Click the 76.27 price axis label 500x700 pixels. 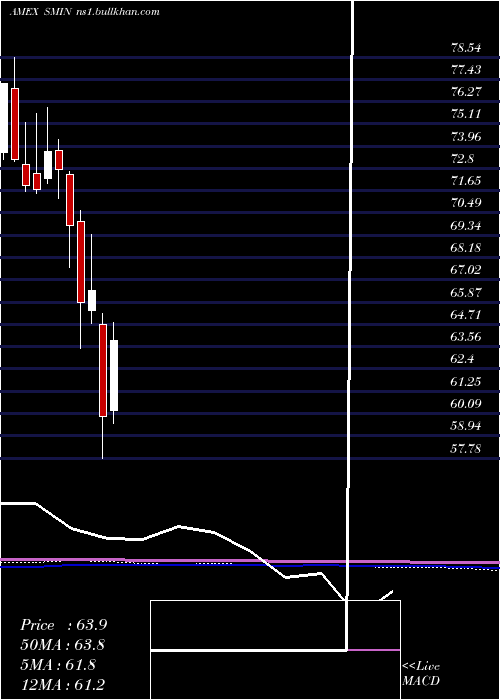coord(466,92)
